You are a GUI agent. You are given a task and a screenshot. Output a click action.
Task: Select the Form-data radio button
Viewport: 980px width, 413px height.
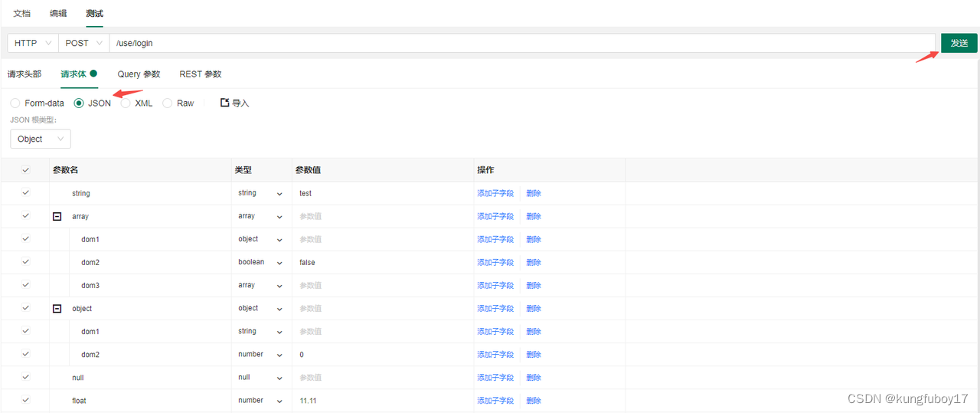point(15,103)
